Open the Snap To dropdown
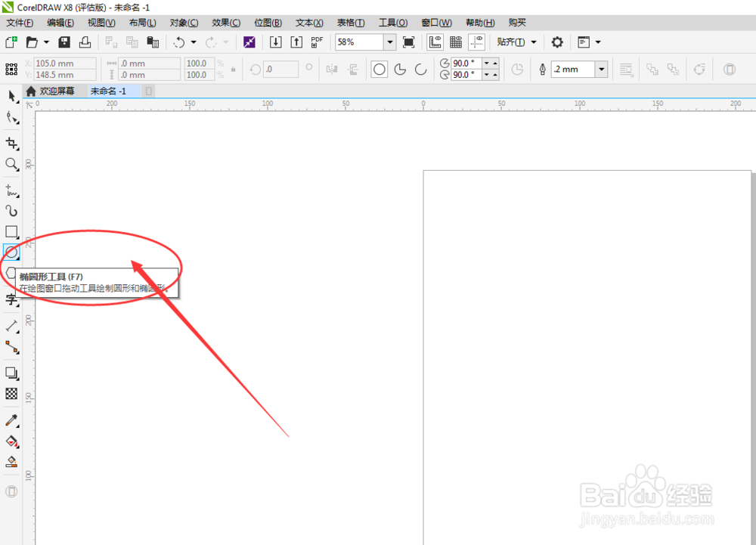The width and height of the screenshot is (756, 545). click(517, 42)
